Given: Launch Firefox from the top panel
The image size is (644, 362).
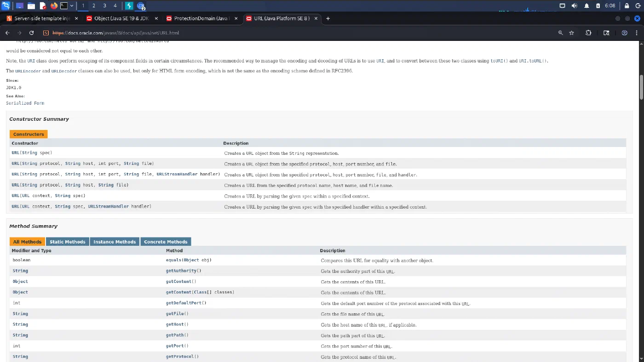Looking at the screenshot, I should coord(54,6).
